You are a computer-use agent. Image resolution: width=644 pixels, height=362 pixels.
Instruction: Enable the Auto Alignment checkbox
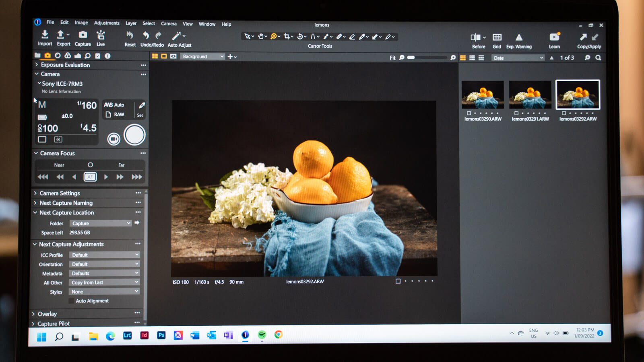[x=71, y=301]
